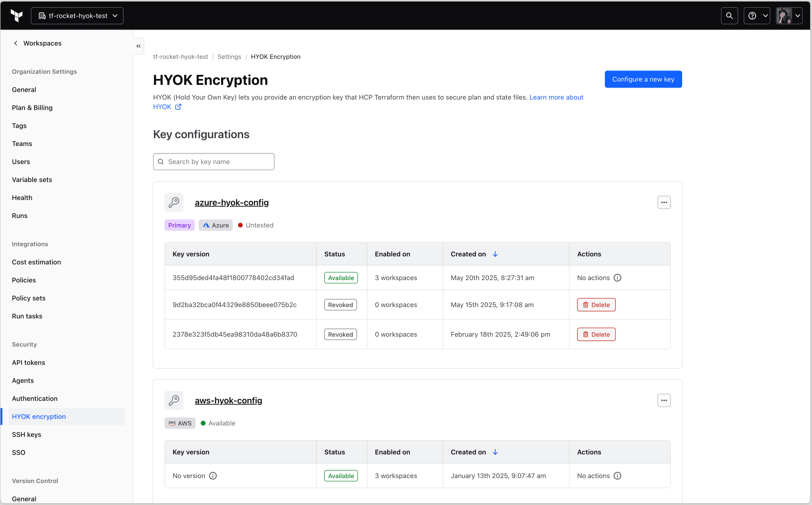
Task: Click the azure-hyok-config key icon
Action: point(174,202)
